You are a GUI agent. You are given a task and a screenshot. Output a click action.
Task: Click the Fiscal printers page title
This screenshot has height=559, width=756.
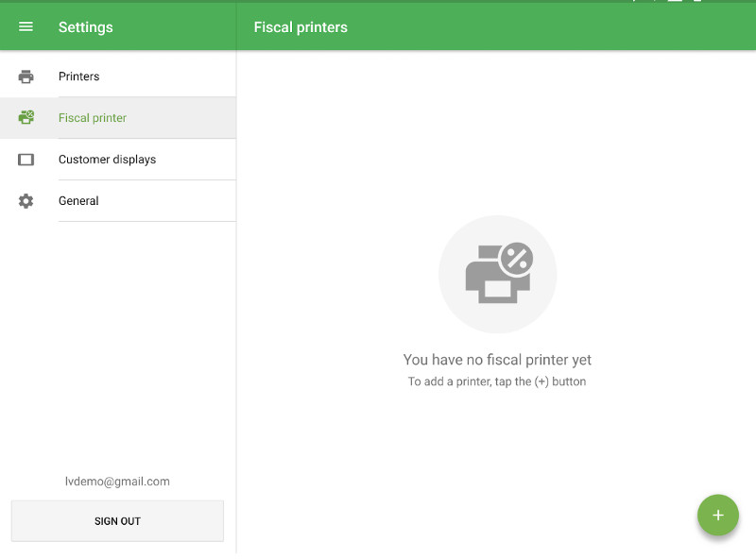click(x=301, y=27)
